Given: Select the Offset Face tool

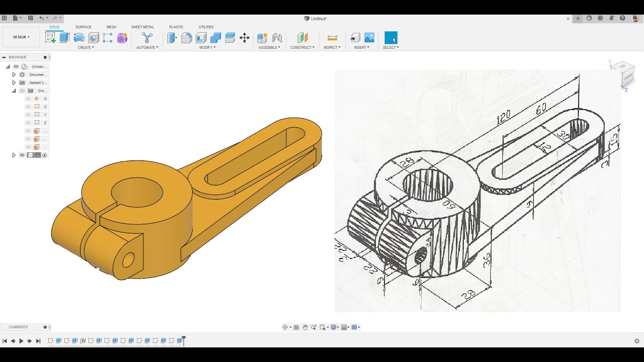Looking at the screenshot, I should point(230,38).
